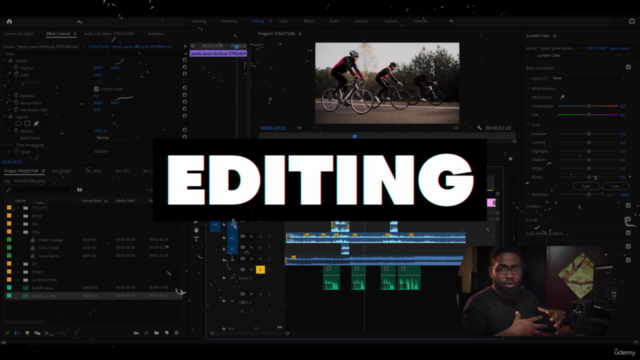Toggle the Curves section checkbox

(628, 220)
